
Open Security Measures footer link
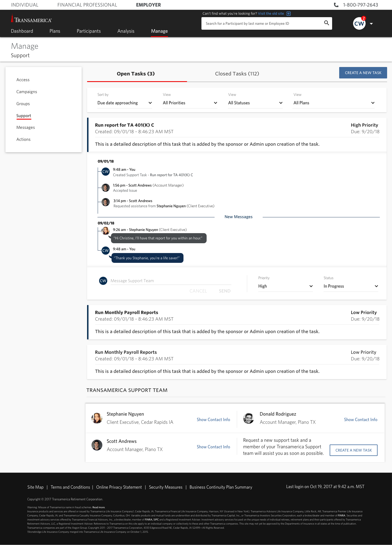[166, 487]
